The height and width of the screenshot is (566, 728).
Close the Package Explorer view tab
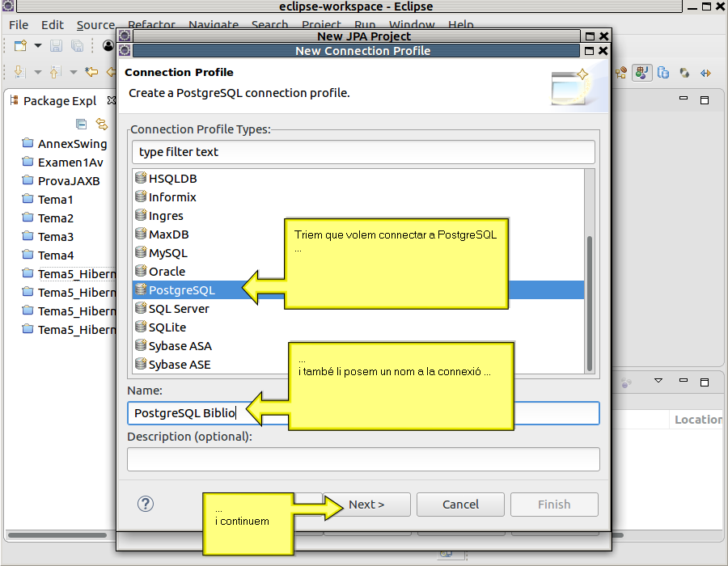[x=111, y=99]
